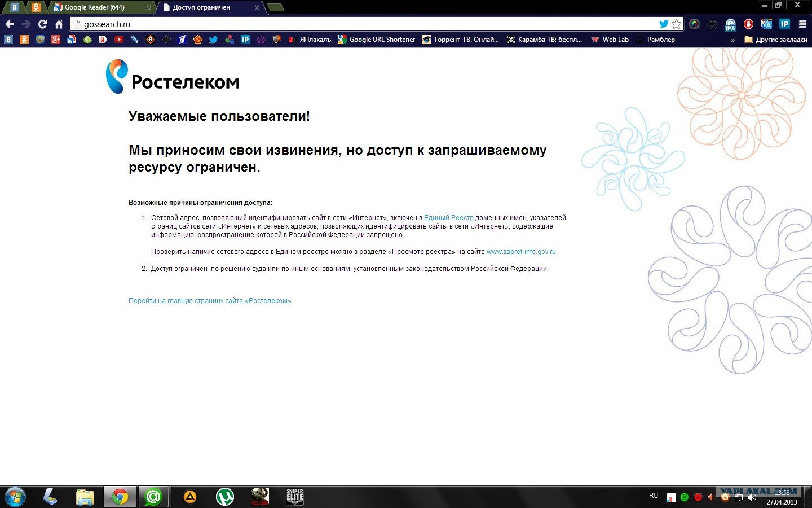The width and height of the screenshot is (812, 508).
Task: Open the Feedly green bookmark
Action: coord(87,40)
